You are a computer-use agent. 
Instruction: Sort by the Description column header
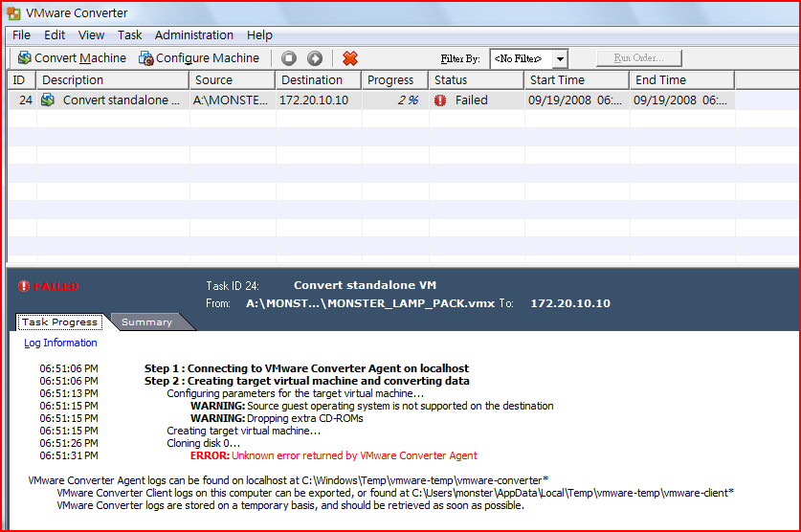(113, 80)
